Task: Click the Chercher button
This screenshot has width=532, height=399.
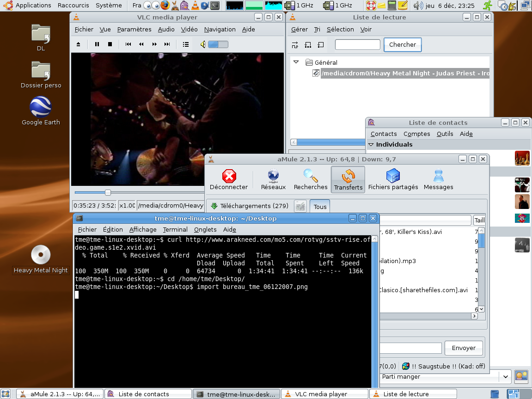Action: 403,44
